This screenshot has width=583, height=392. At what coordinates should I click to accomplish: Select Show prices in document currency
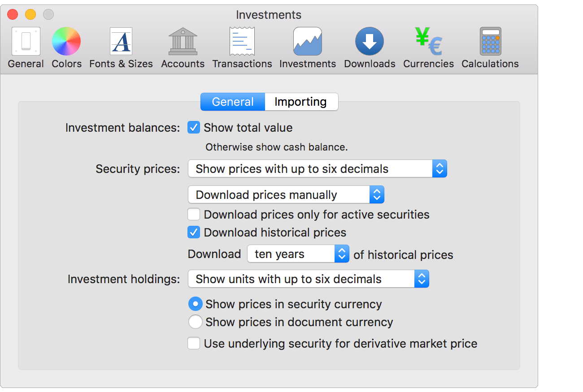195,322
